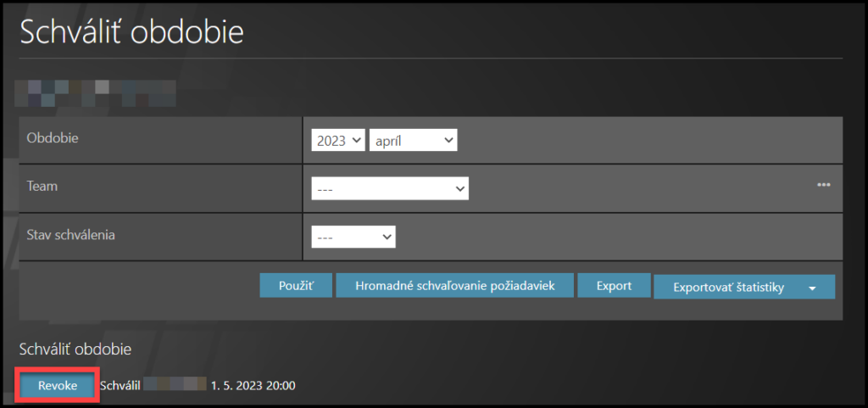Open the month dropdown showing apríl
Screen dimensions: 868x408
click(413, 141)
